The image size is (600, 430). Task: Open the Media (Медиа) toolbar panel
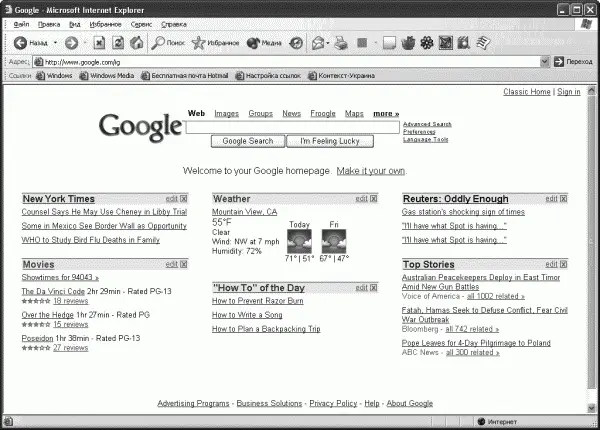pyautogui.click(x=253, y=43)
